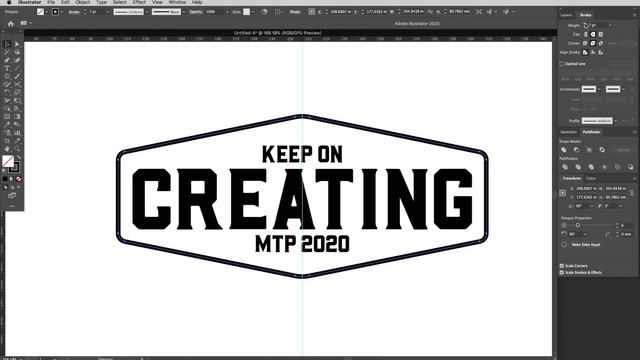Align stroke to inside icon
The image size is (640, 360).
pyautogui.click(x=593, y=52)
